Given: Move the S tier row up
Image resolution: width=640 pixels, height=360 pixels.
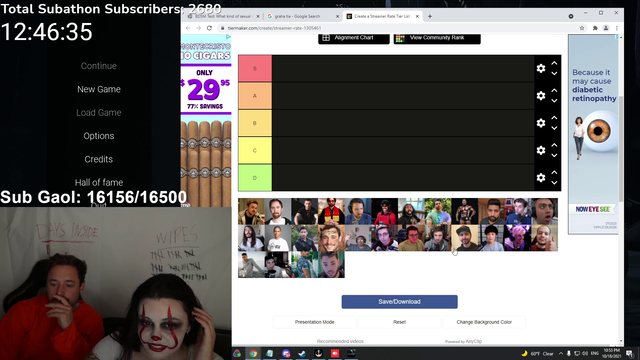Looking at the screenshot, I should (554, 63).
